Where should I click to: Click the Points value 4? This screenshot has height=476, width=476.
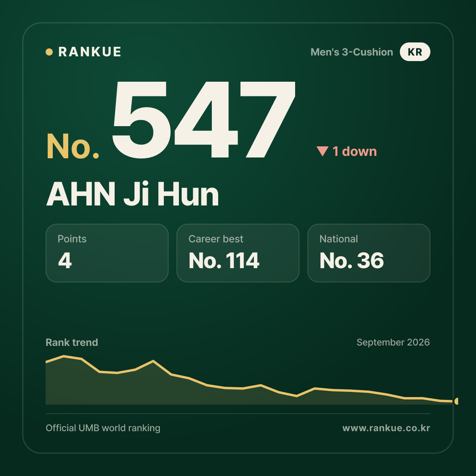(x=65, y=261)
